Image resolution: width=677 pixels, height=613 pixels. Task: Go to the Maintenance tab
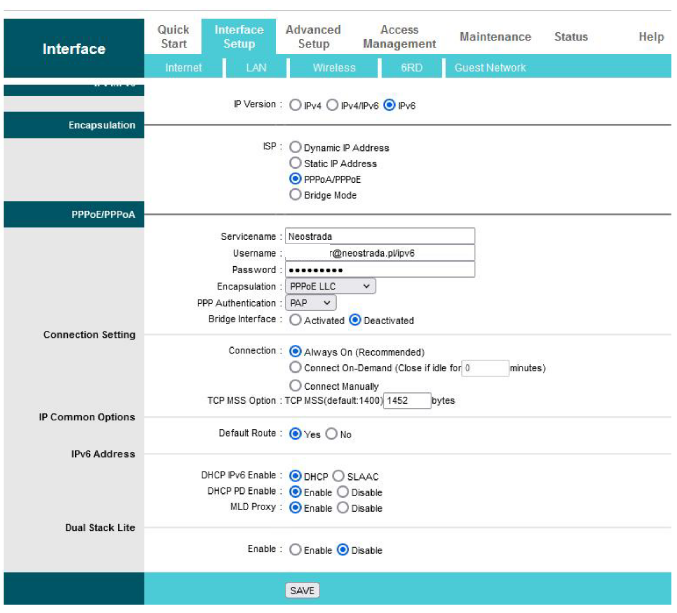[x=495, y=37]
